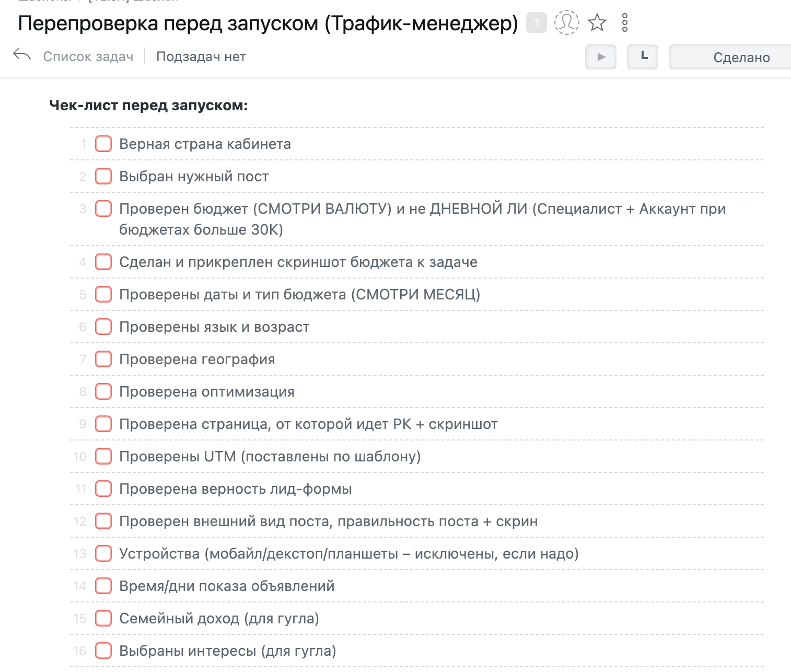Check "Выбран нужный пост" item

click(x=103, y=176)
